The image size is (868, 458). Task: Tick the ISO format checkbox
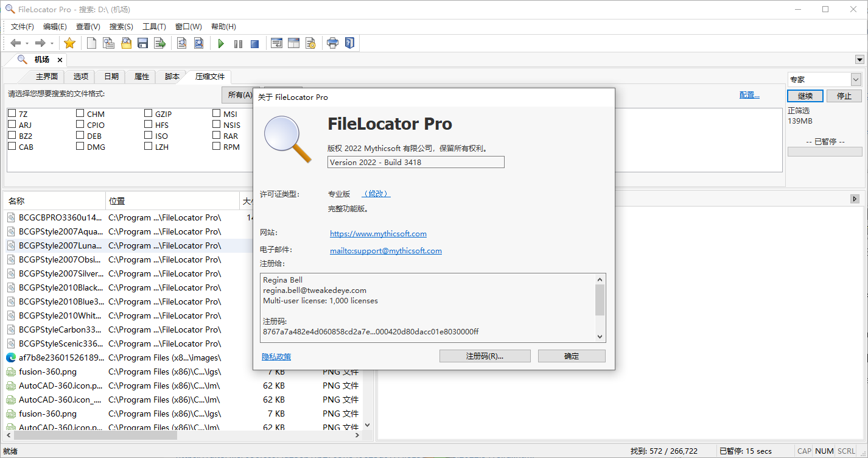(x=148, y=135)
